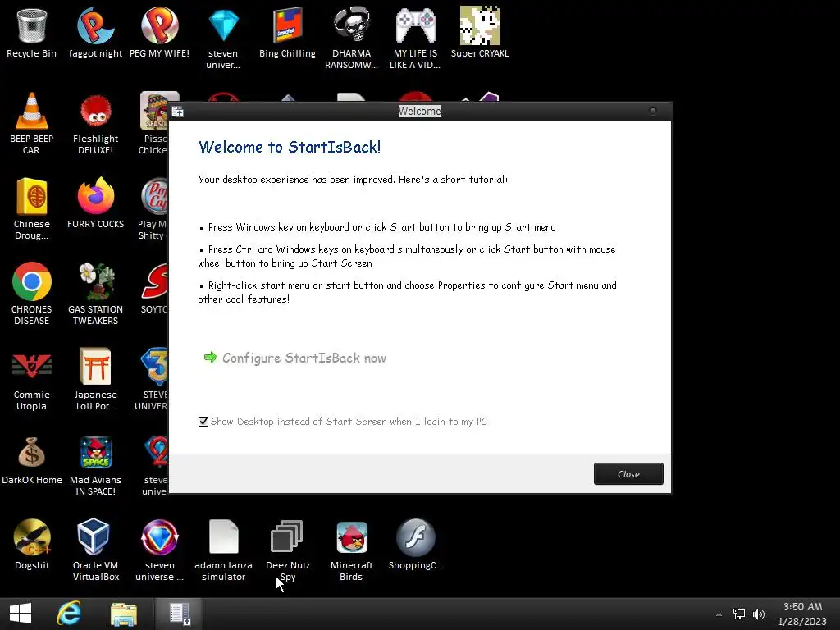Viewport: 840px width, 630px height.
Task: Select the Recycle Bin desktop icon
Action: click(x=32, y=32)
